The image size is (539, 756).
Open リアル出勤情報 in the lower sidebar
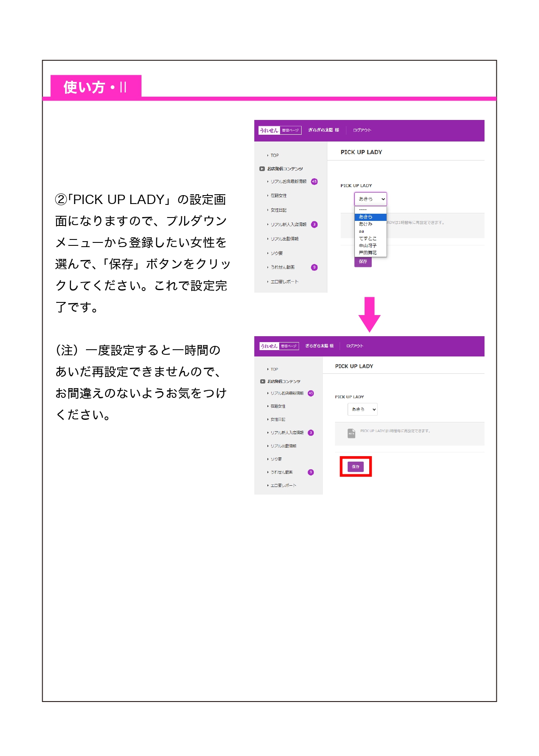coord(283,446)
